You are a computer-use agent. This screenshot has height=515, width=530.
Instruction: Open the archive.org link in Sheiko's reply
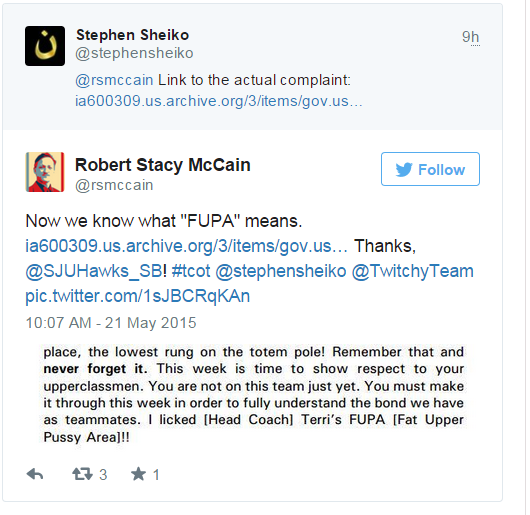point(218,101)
